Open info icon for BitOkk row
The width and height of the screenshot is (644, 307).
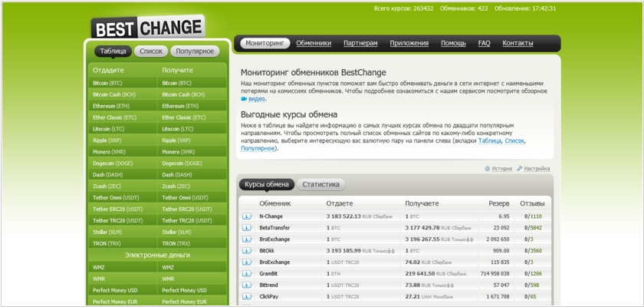(x=246, y=251)
